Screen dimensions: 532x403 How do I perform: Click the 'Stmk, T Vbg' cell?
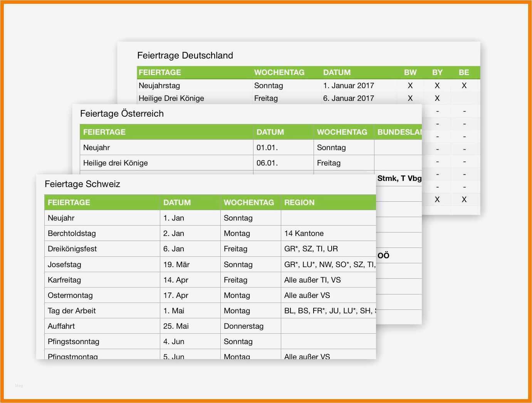coord(399,178)
